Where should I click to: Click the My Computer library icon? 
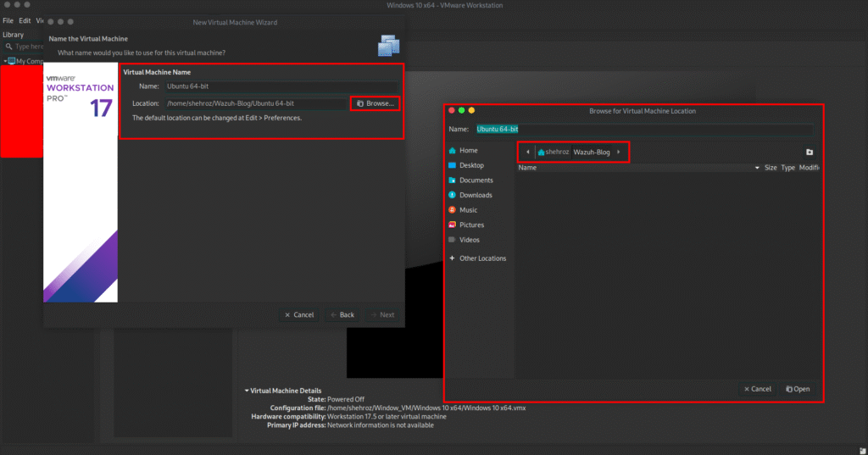coord(12,61)
